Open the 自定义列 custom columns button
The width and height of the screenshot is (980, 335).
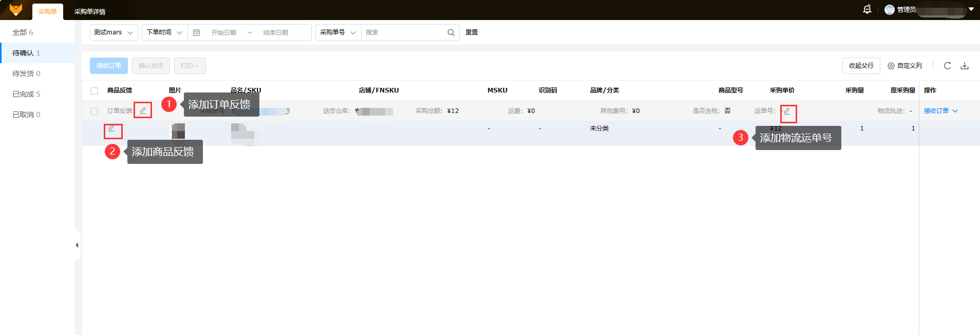tap(905, 66)
